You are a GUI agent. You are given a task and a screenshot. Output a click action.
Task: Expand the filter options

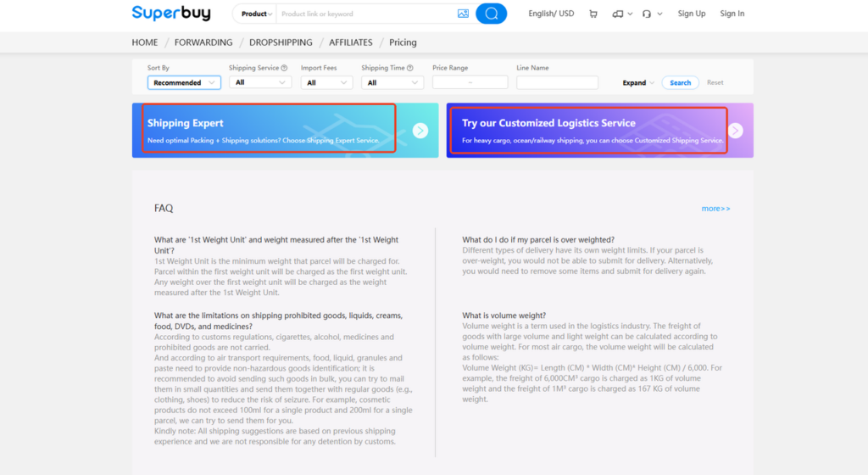click(637, 83)
